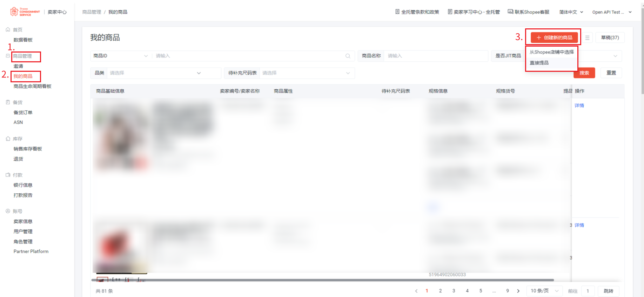This screenshot has height=297, width=644.
Task: Open the Open API Test account dropdown
Action: (x=612, y=12)
